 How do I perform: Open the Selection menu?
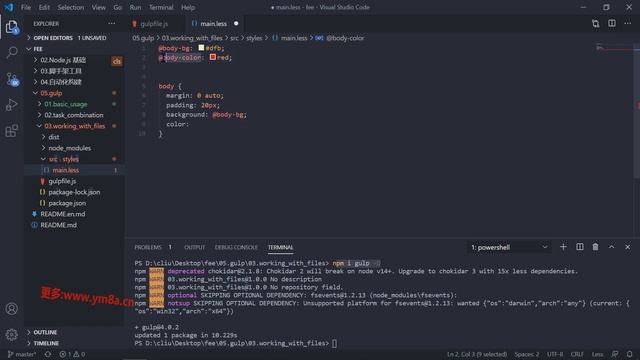[x=71, y=7]
